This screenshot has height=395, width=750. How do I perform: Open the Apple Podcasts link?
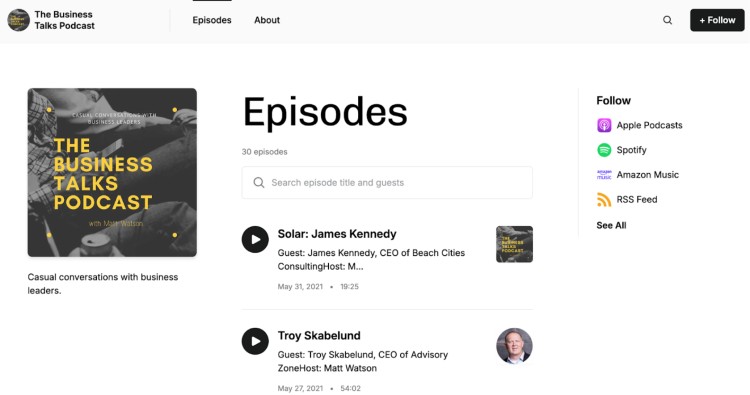pyautogui.click(x=649, y=125)
